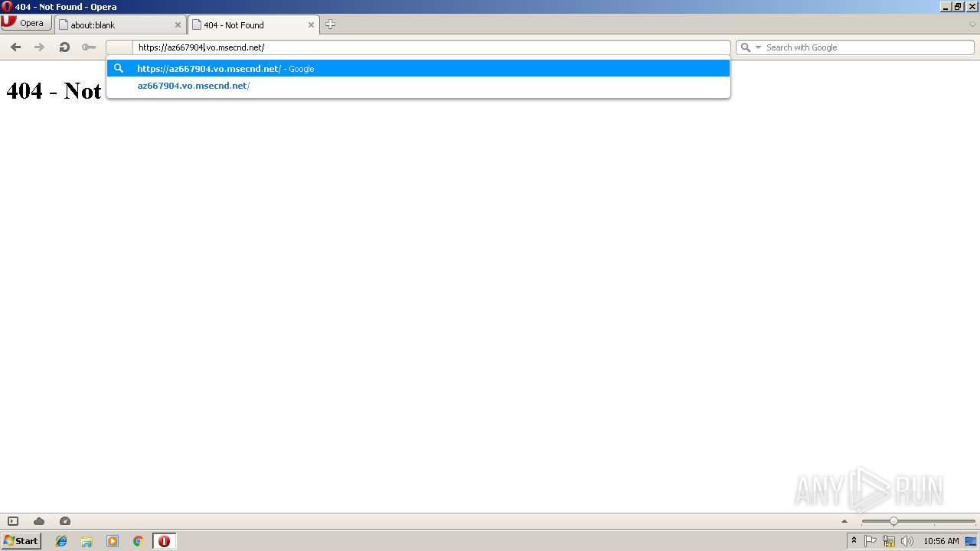Switch to the about:blank tab
The width and height of the screenshot is (980, 551).
point(120,24)
